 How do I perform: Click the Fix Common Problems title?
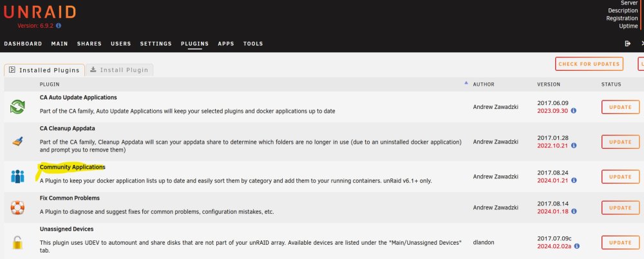point(70,198)
